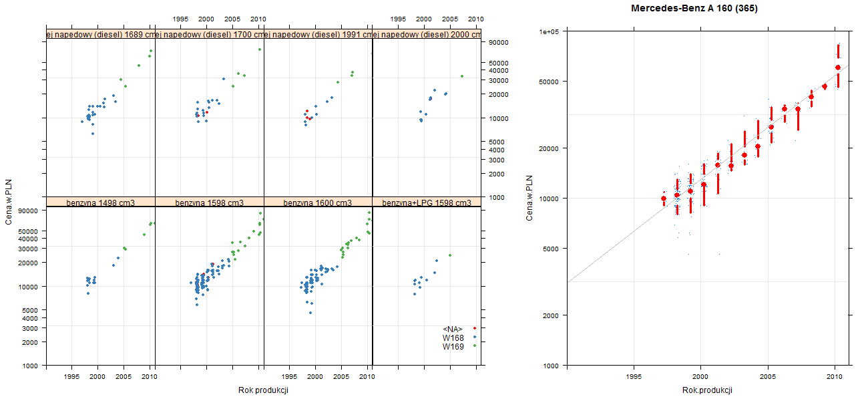Click the 2005 x-axis tick on Mercedes plot
Viewport: 868px width, 401px height.
pyautogui.click(x=768, y=377)
